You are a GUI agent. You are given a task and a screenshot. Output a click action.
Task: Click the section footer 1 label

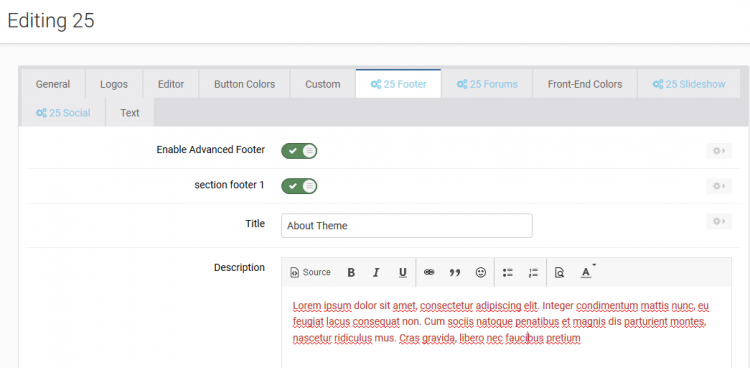point(229,185)
